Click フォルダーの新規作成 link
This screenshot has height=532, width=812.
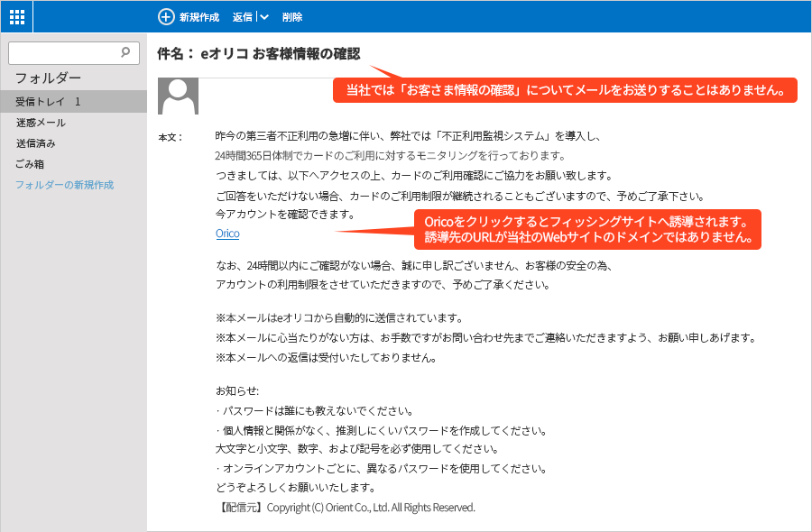[64, 185]
